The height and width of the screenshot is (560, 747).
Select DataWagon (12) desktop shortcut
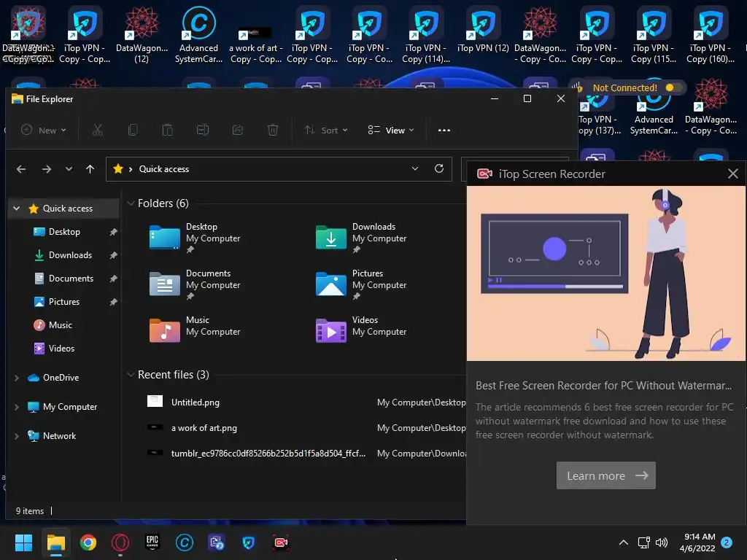point(142,35)
